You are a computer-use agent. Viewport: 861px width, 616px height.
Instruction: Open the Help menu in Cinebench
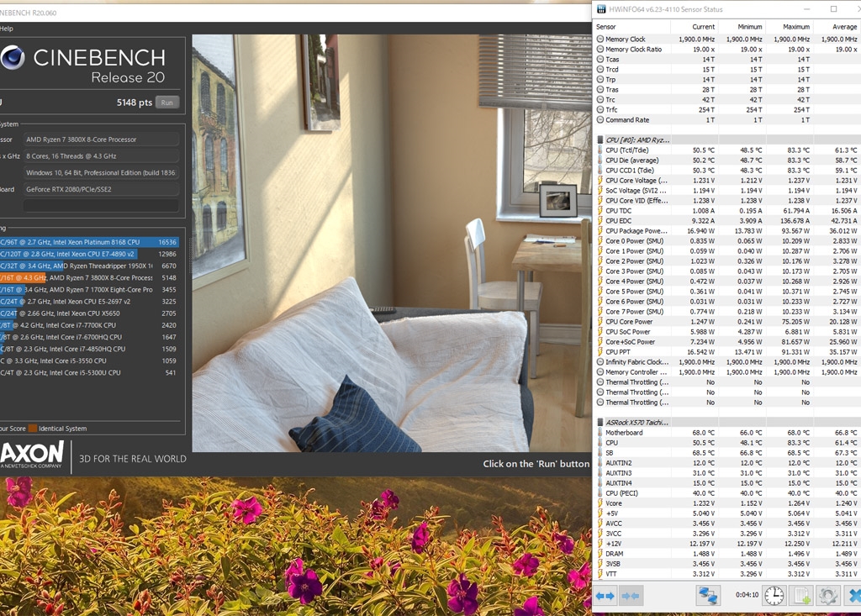[7, 29]
